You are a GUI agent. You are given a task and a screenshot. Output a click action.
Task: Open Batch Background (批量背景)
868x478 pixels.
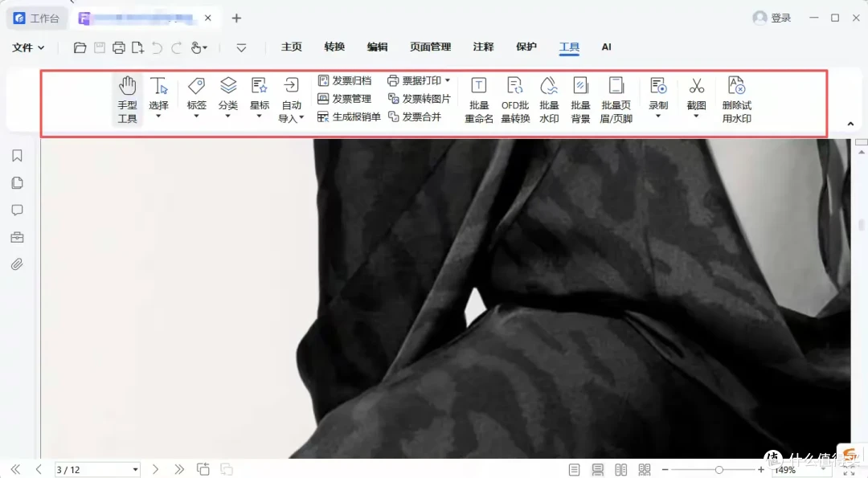click(580, 100)
